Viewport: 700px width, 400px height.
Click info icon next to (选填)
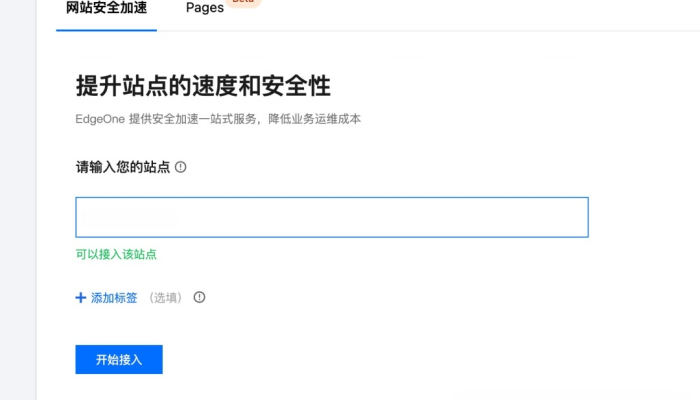199,297
